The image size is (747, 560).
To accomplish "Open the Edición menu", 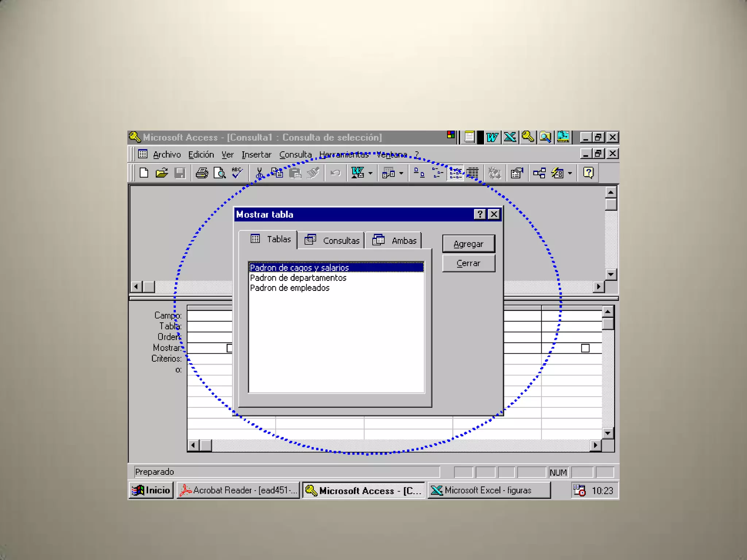I will [201, 155].
